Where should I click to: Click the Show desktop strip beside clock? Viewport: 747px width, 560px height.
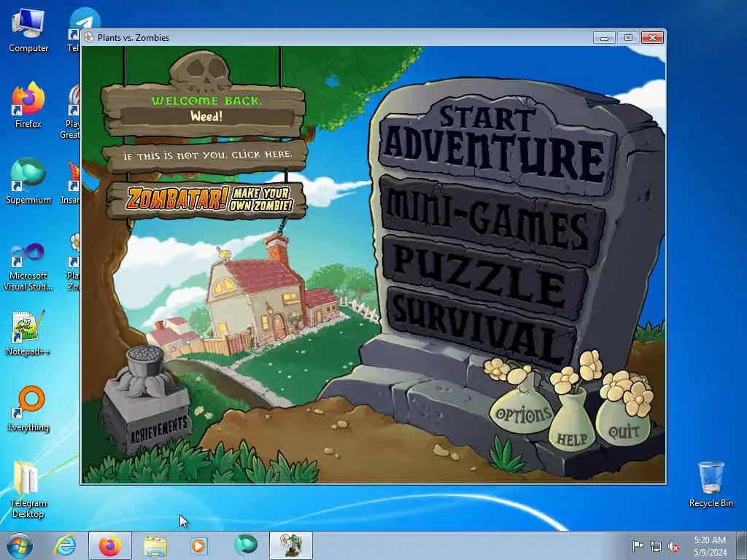(x=742, y=545)
